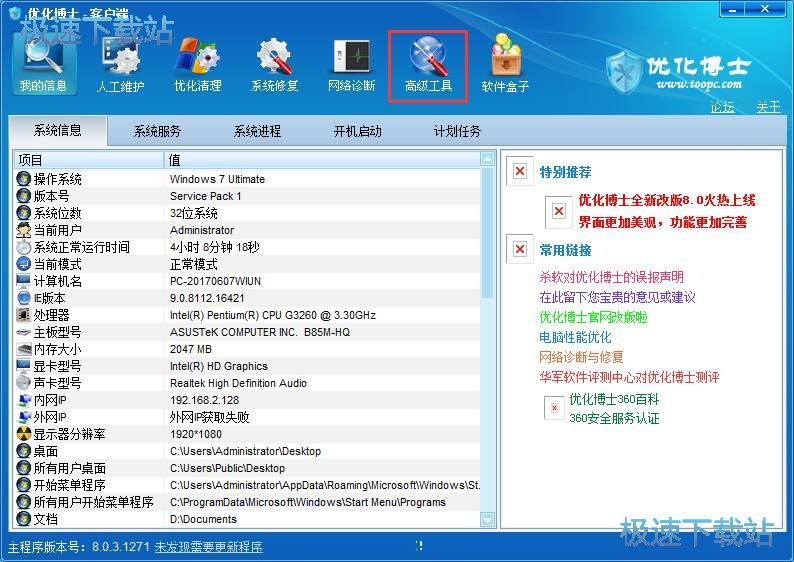The width and height of the screenshot is (794, 562).
Task: Click the network icon beside 内网IP
Action: (x=23, y=400)
